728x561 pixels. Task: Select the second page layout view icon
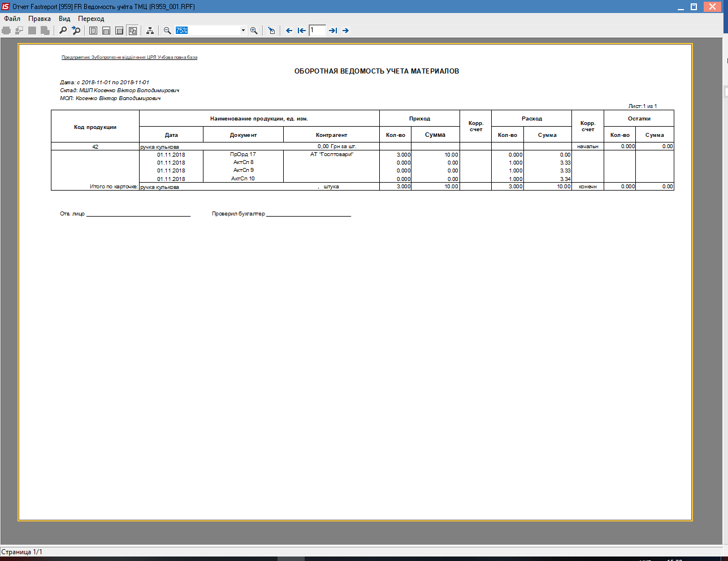click(106, 31)
